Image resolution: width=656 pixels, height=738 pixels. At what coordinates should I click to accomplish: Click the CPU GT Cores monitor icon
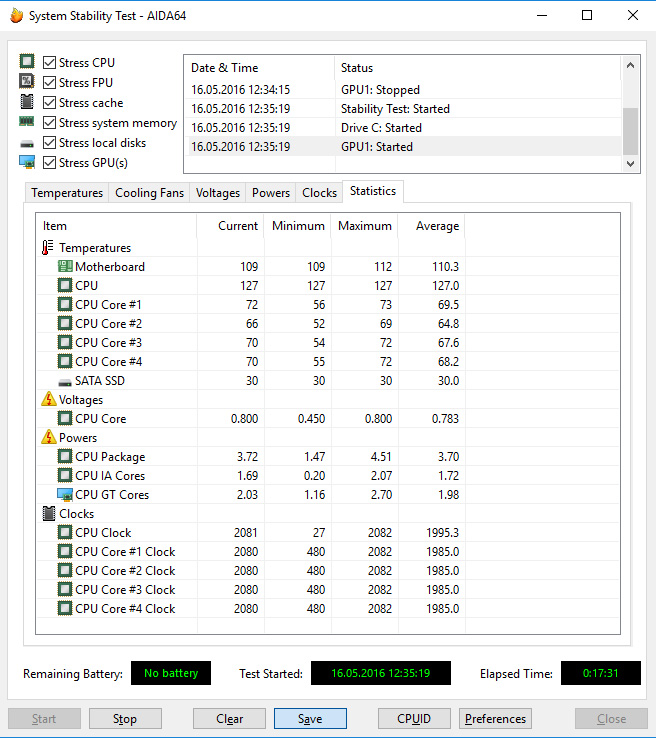65,495
